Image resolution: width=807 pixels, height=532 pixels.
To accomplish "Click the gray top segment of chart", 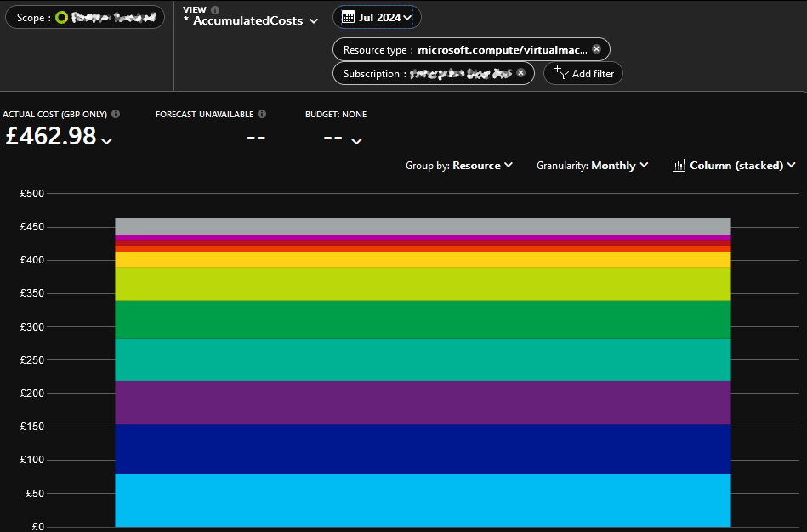I will 423,226.
